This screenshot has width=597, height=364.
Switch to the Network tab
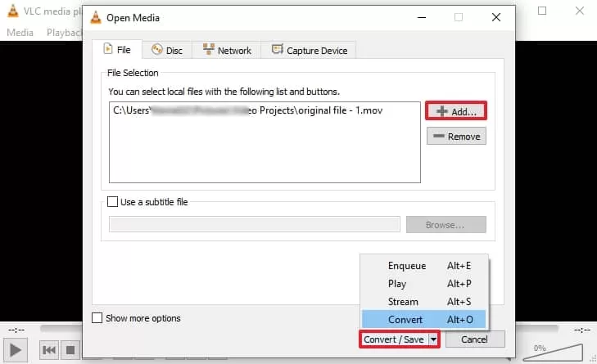pyautogui.click(x=227, y=50)
